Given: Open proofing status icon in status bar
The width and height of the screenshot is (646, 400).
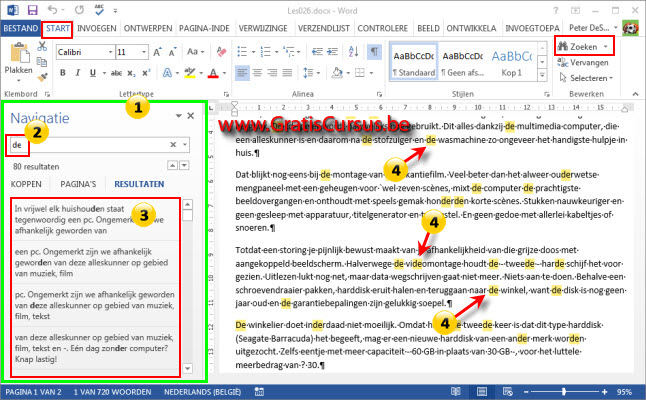Looking at the screenshot, I should (x=259, y=391).
